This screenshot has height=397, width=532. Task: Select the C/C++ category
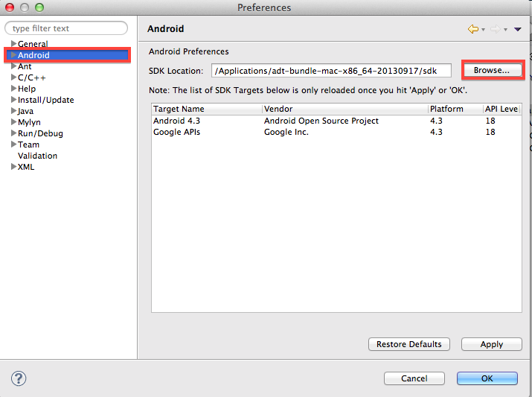pyautogui.click(x=32, y=77)
